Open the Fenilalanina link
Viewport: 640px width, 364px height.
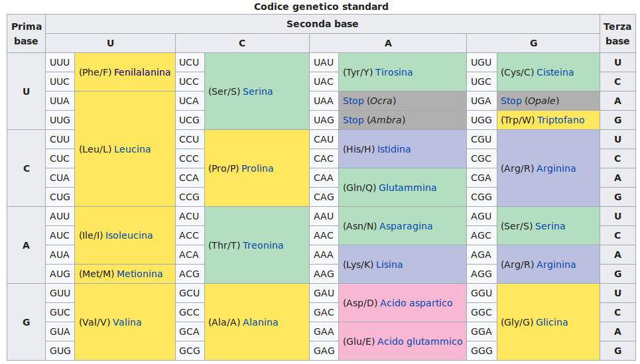pos(142,72)
